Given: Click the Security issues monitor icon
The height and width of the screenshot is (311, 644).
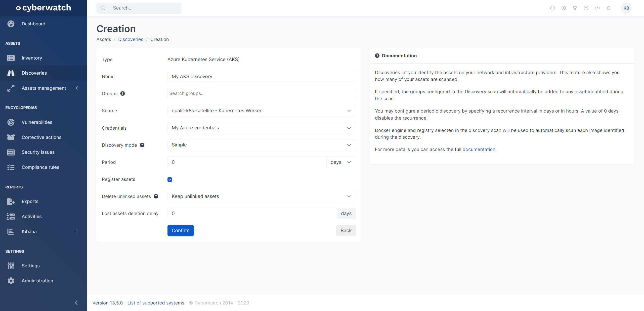Looking at the screenshot, I should click(11, 152).
